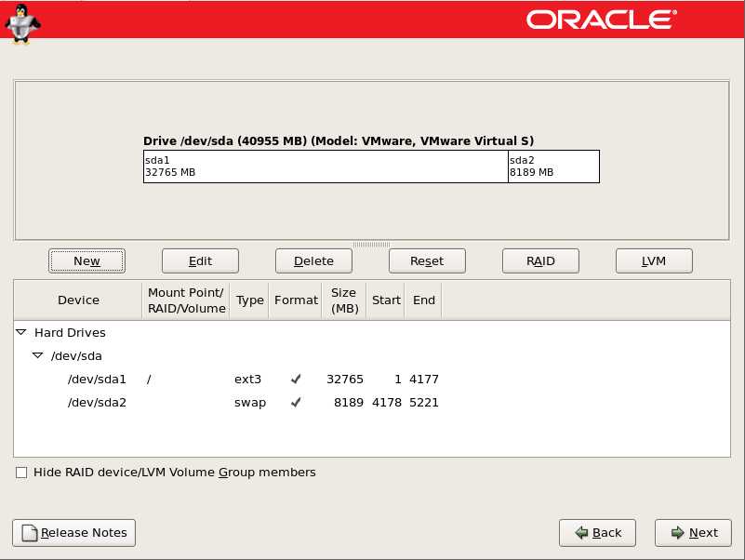Screen dimensions: 745x560
Task: Click the Format checkmark for /dev/sda1
Action: tap(296, 379)
